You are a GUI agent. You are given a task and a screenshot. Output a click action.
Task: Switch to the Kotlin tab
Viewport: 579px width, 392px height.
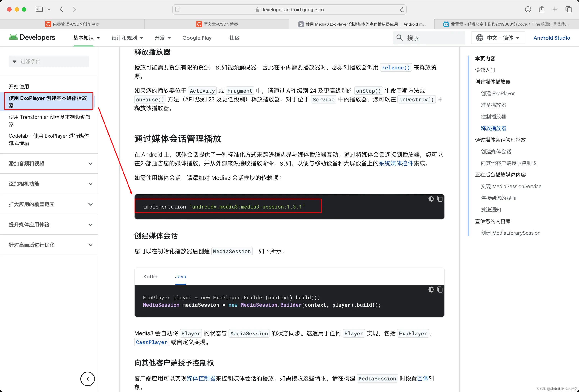(150, 277)
